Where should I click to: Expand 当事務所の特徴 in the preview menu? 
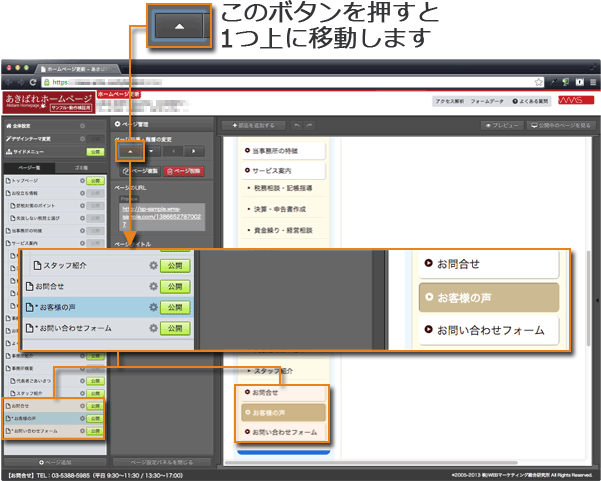(283, 149)
